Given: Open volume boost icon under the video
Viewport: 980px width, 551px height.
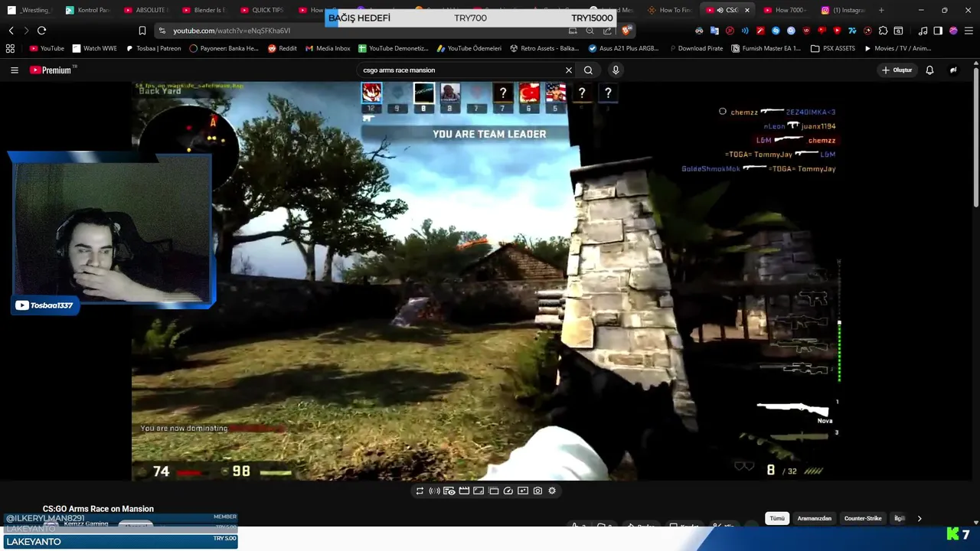Looking at the screenshot, I should tap(434, 491).
